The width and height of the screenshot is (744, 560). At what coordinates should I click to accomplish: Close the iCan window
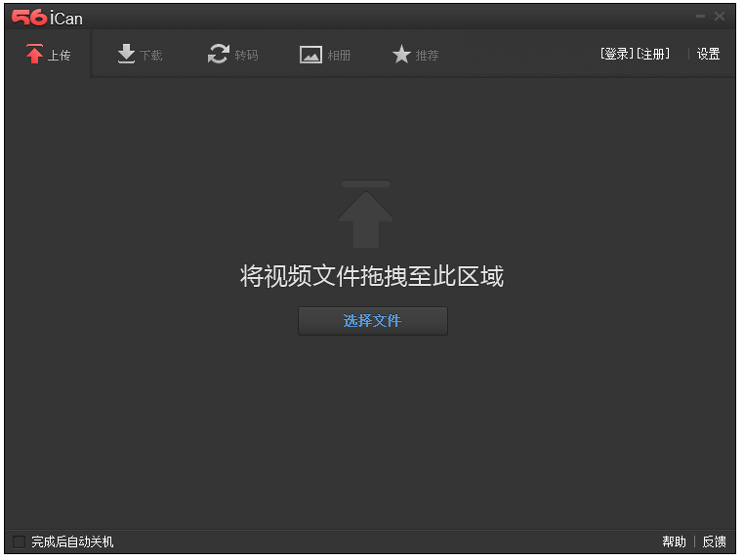pyautogui.click(x=720, y=17)
